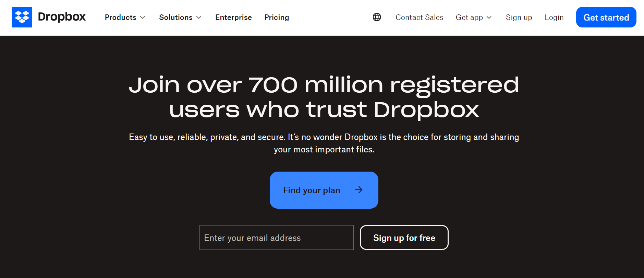The image size is (644, 278).
Task: Open the Get app menu
Action: point(474,17)
